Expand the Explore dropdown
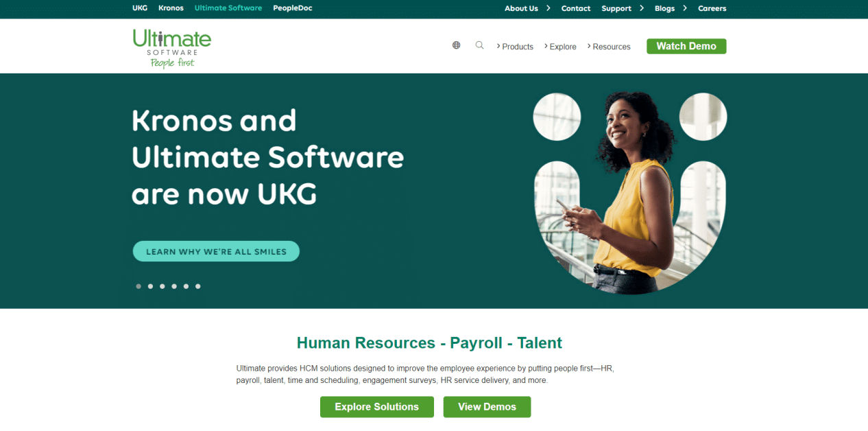This screenshot has width=868, height=431. coord(560,47)
